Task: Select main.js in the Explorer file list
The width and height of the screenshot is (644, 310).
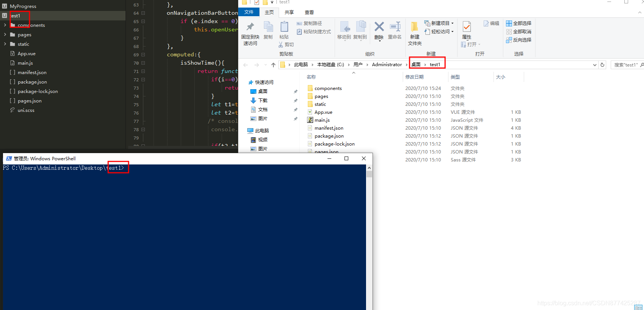Action: point(322,120)
